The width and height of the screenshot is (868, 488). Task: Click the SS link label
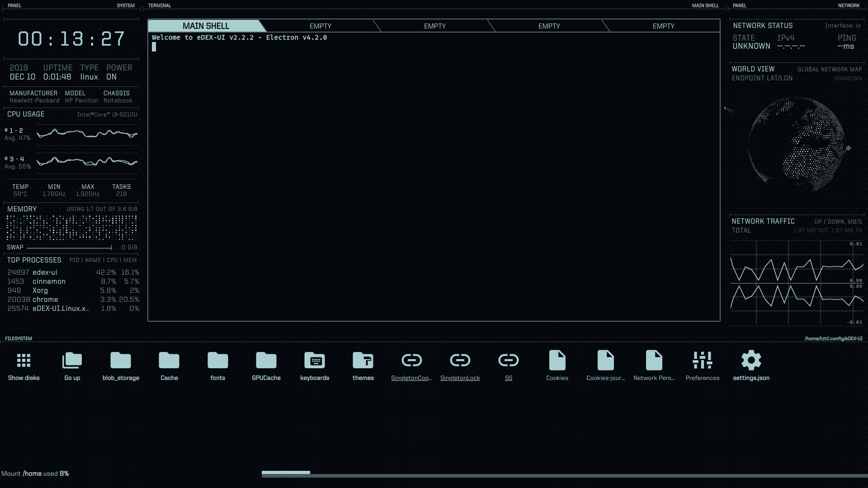click(x=509, y=378)
